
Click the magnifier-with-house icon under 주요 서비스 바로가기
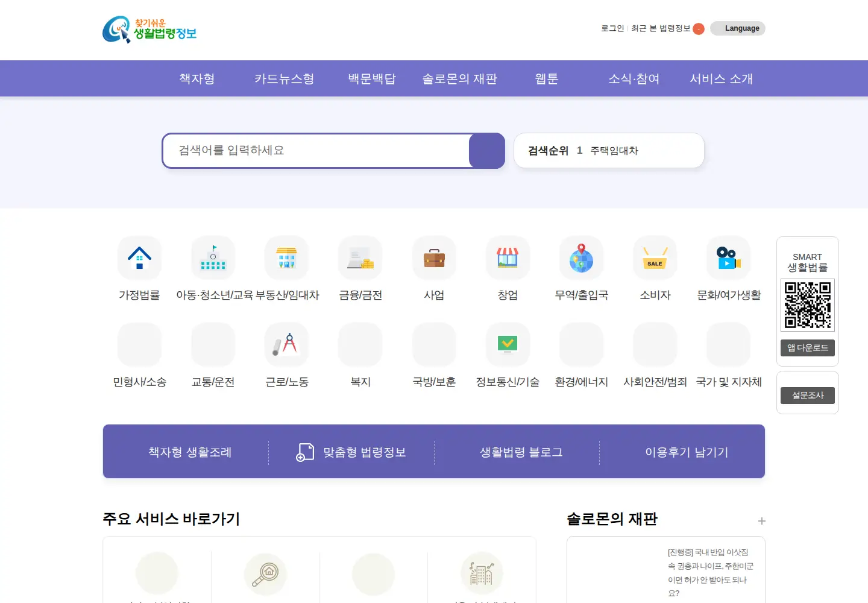point(265,574)
